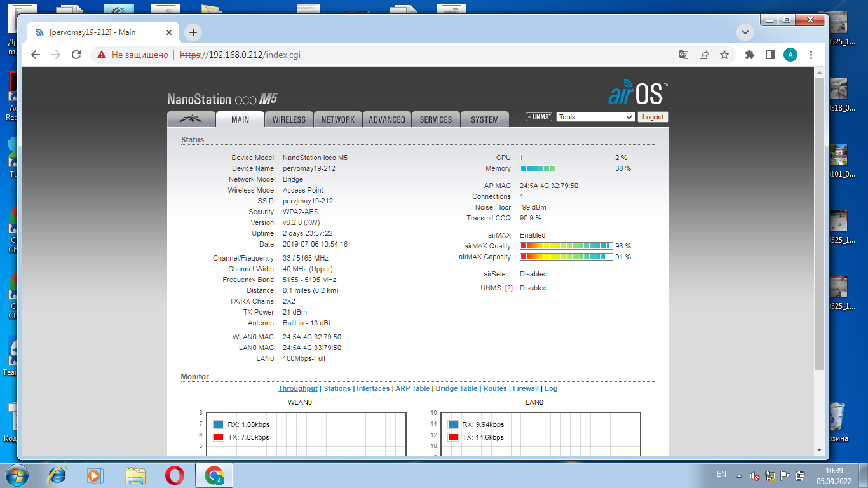This screenshot has width=868, height=488.
Task: Click the muted volume tray icon
Action: coord(755,475)
